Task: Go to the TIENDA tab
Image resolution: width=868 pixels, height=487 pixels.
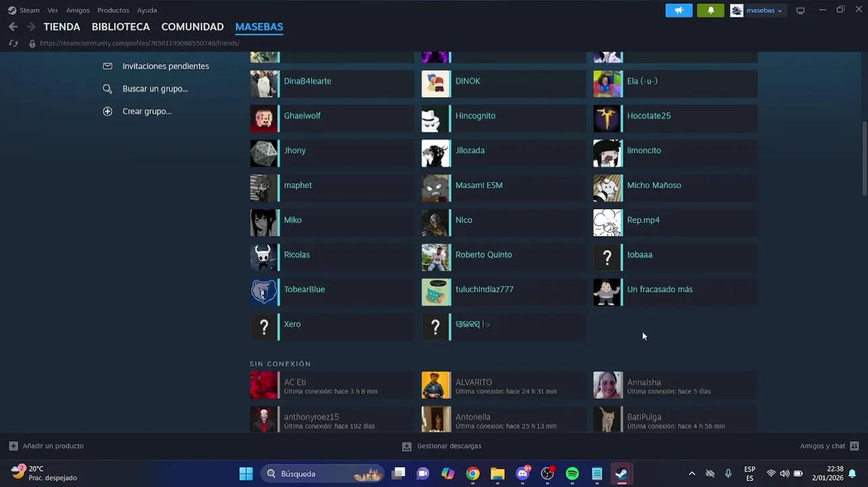Action: 62,26
